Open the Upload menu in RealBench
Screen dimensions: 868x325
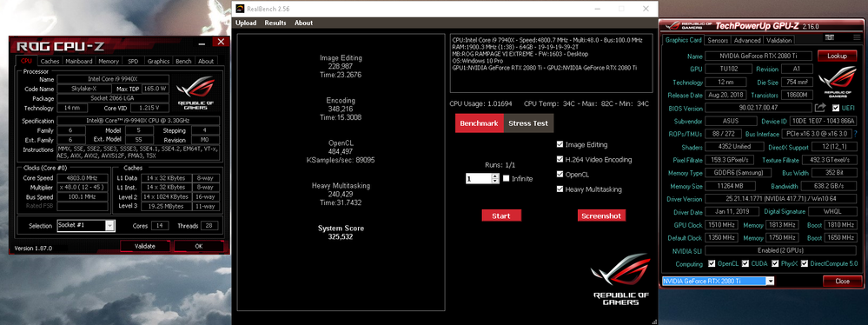tap(246, 23)
